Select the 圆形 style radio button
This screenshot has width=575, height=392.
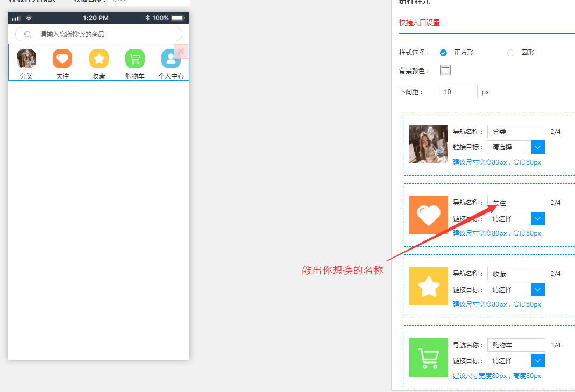[510, 53]
